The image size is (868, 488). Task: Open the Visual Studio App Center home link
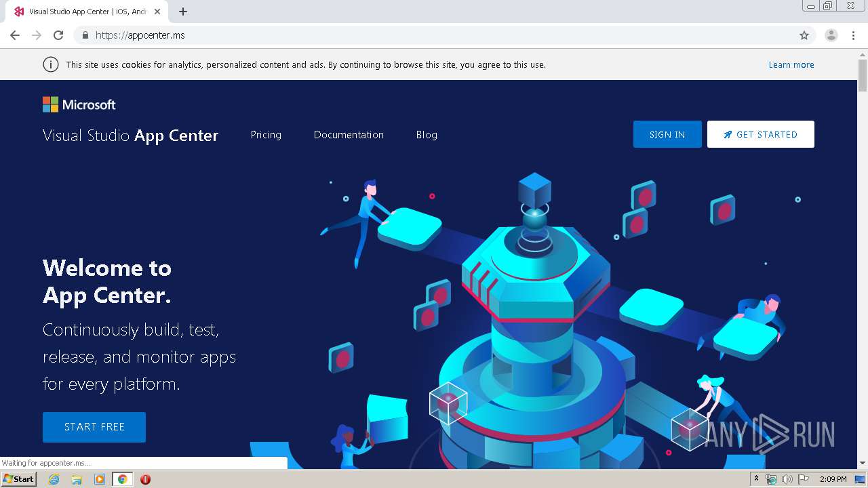130,135
